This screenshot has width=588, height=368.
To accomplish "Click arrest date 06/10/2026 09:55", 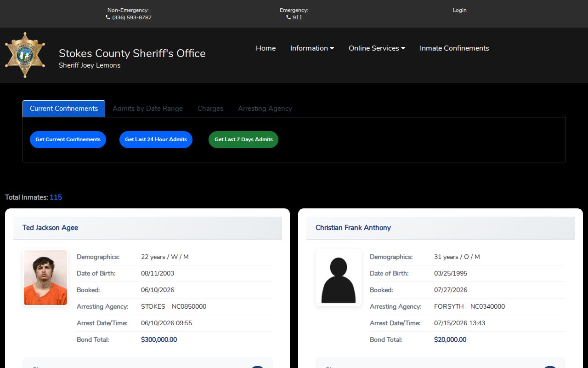I will point(167,323).
